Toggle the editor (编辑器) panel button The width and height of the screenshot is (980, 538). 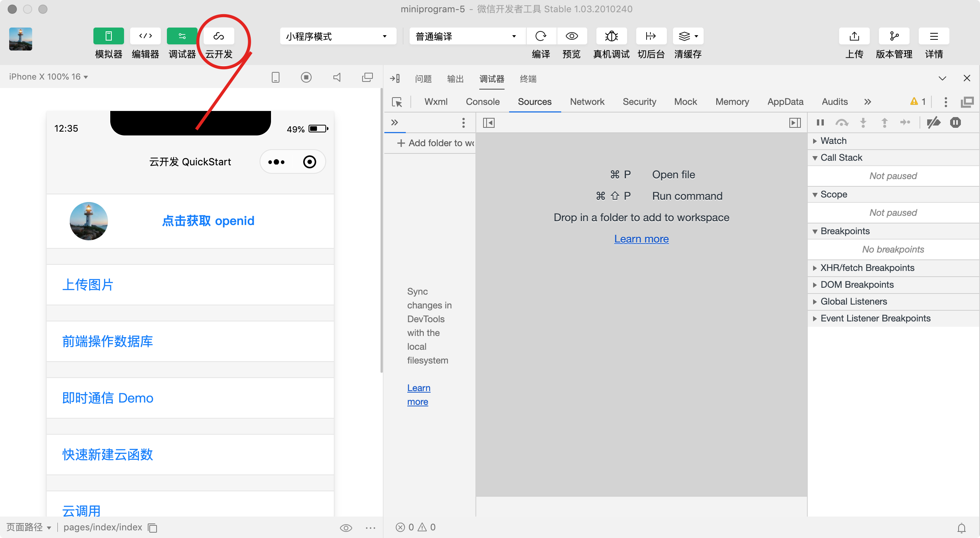coord(145,36)
